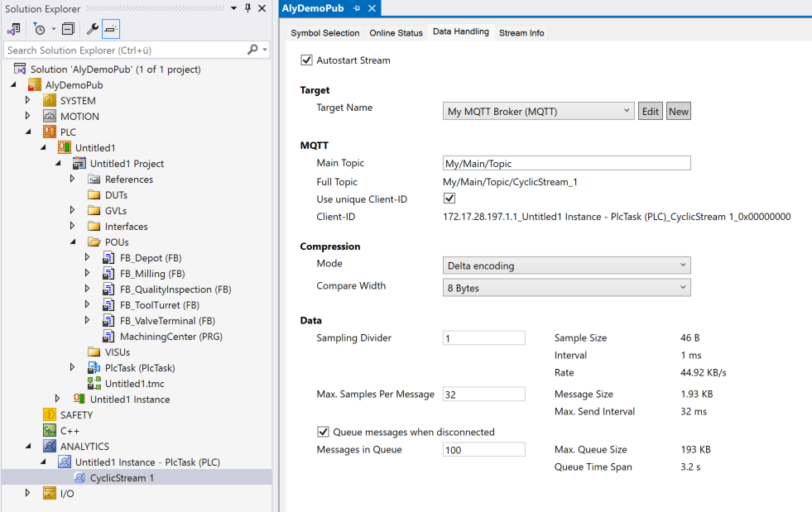Click the Pending Changes Filter clock icon

pos(39,29)
